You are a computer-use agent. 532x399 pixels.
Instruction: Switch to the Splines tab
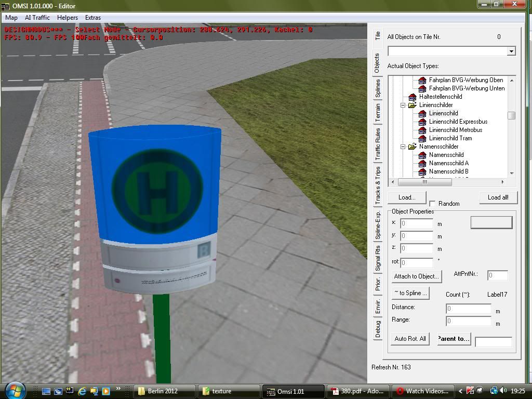378,89
